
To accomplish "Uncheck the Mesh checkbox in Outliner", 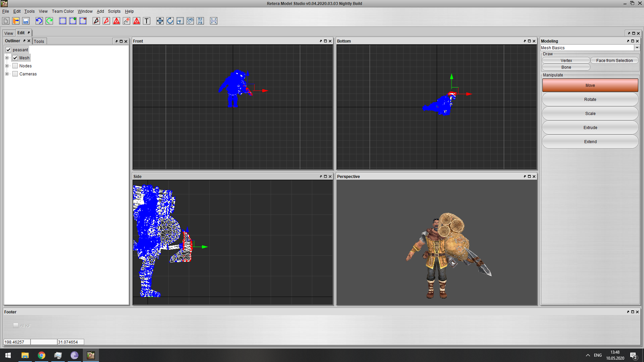I will [x=15, y=58].
